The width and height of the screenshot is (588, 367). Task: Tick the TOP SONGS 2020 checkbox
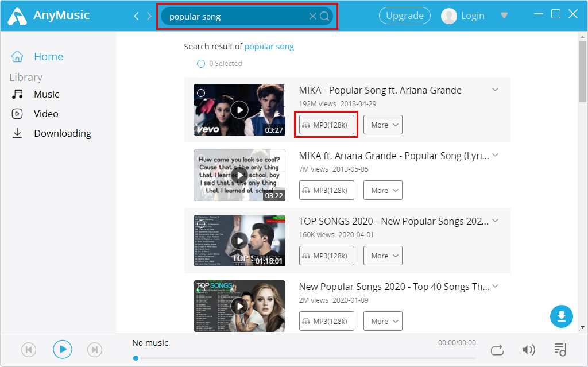click(x=202, y=223)
